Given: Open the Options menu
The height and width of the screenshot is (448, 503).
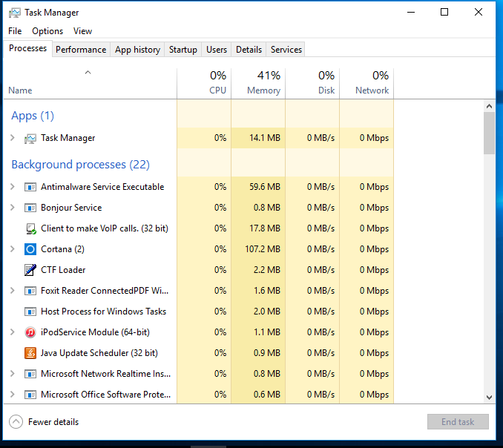Looking at the screenshot, I should point(47,31).
